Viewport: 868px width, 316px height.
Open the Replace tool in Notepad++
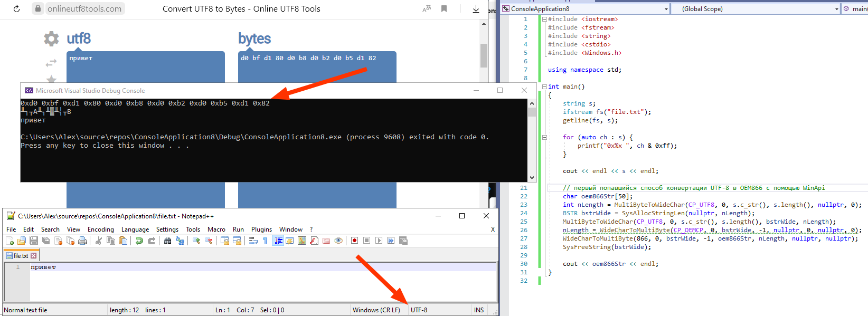[x=180, y=241]
